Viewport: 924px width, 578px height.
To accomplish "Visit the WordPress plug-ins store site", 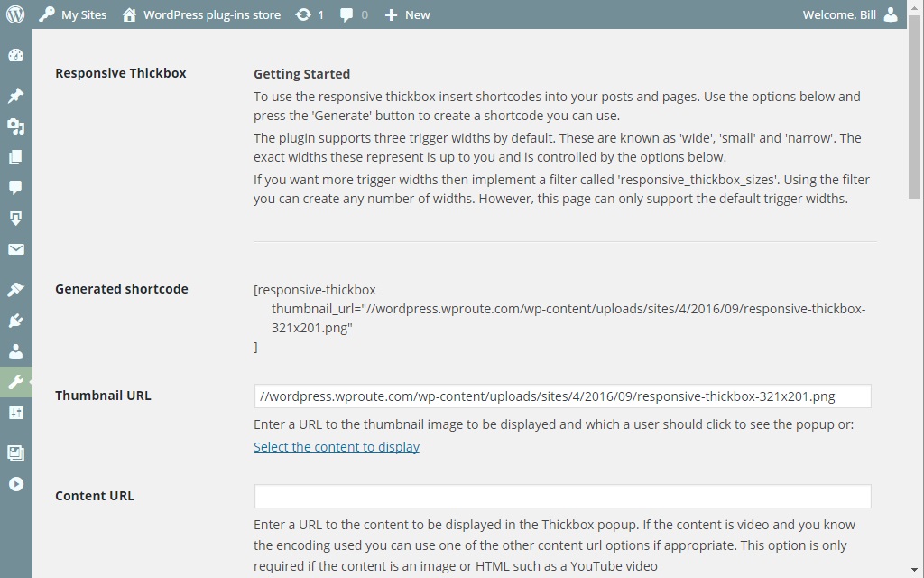I will click(211, 14).
